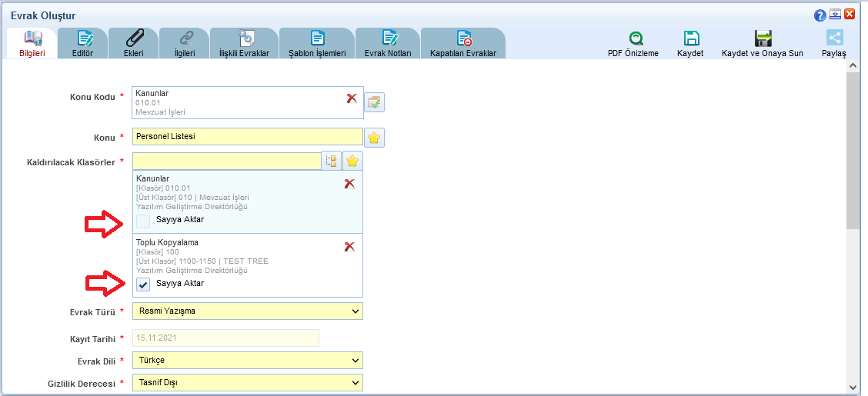This screenshot has height=396, width=868.
Task: Expand Evrak Türü dropdown
Action: point(355,311)
